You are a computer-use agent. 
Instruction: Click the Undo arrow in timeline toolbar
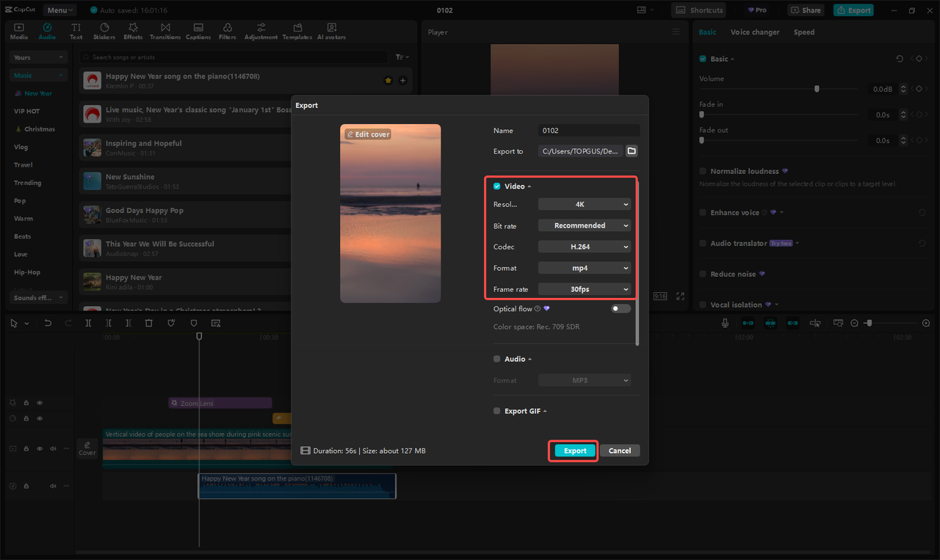point(48,323)
